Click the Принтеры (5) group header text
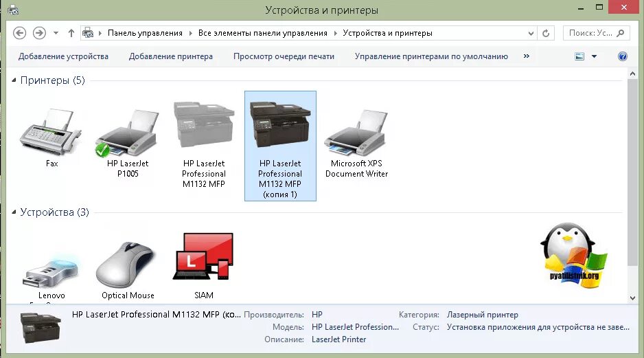Viewport: 644px width, 358px height. pyautogui.click(x=53, y=80)
